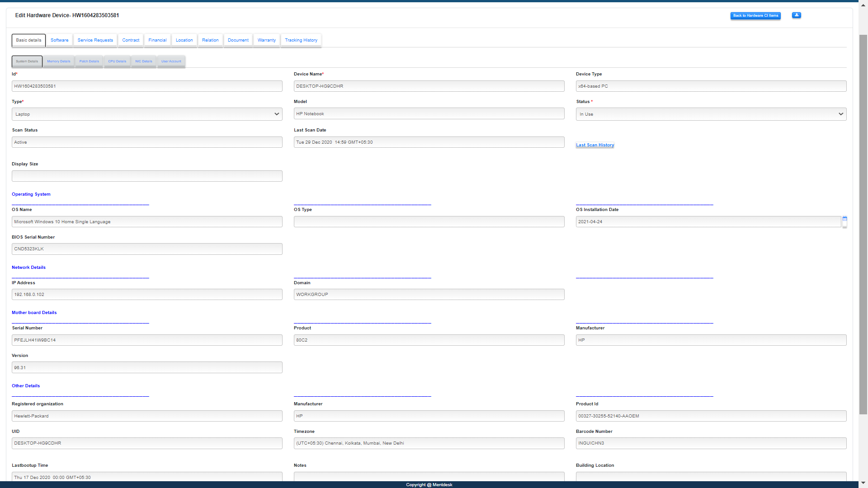Click the download icon button in header
Screen dimensions: 868x488
click(796, 15)
